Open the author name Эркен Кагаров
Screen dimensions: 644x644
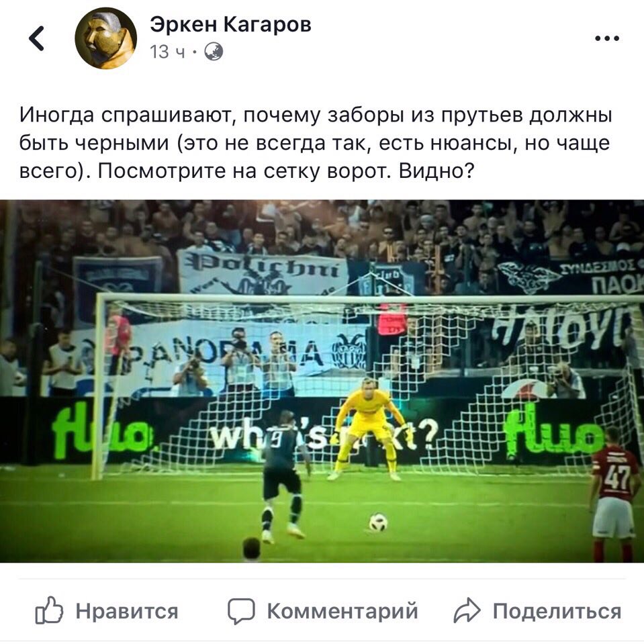(230, 24)
